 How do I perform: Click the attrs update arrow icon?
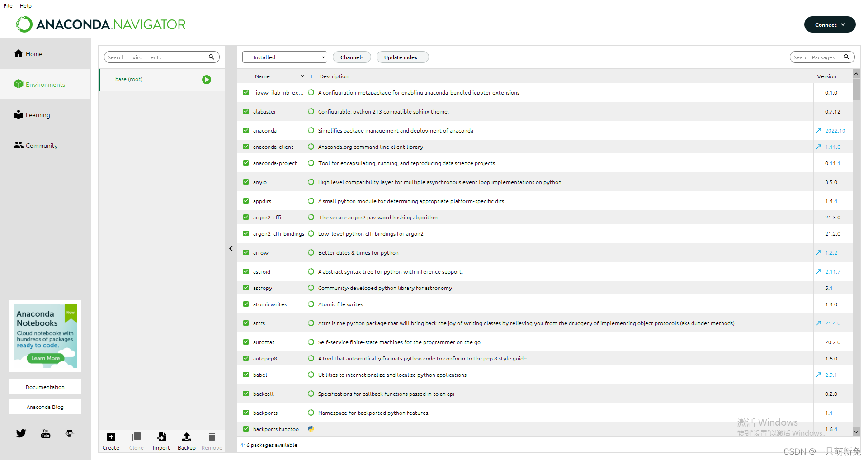pos(819,323)
